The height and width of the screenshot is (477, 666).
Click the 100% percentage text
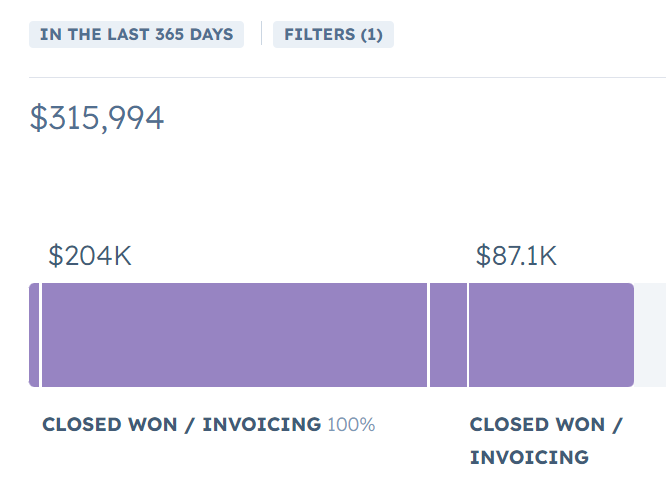pyautogui.click(x=351, y=425)
